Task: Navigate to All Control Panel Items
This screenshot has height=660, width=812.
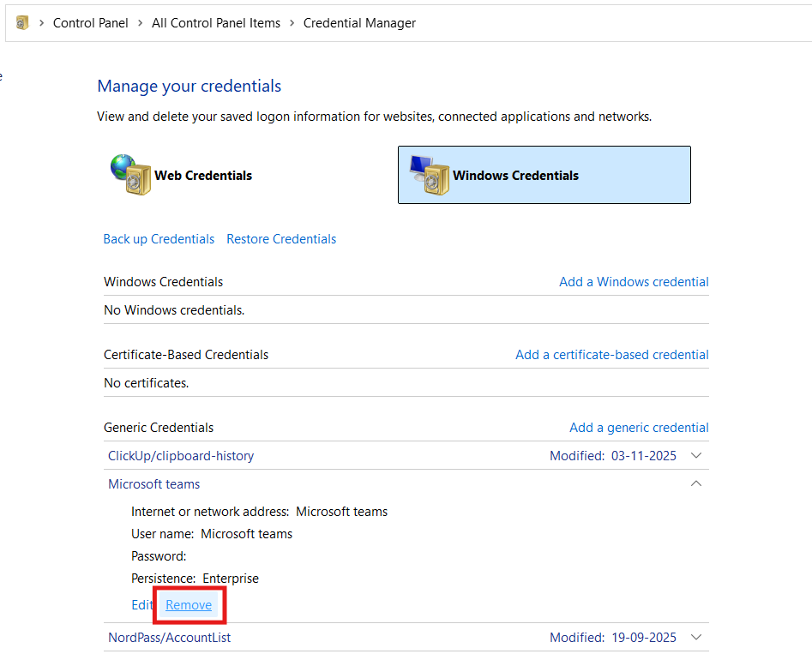Action: 216,22
